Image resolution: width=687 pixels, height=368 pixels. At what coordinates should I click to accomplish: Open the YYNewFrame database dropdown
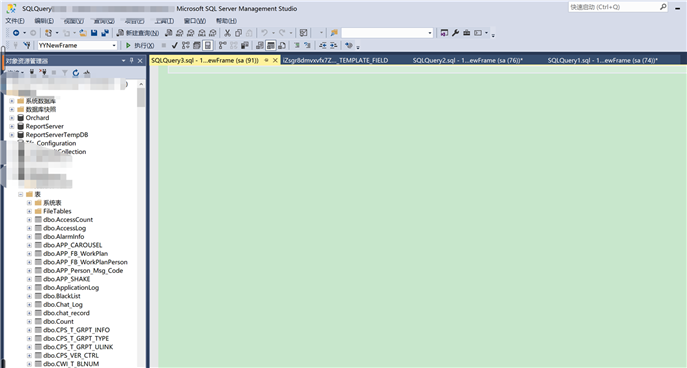[x=114, y=45]
